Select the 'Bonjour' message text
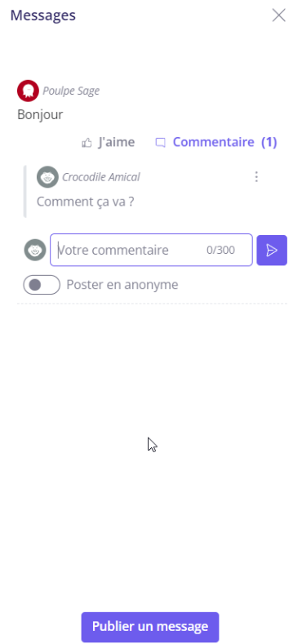 [x=40, y=115]
